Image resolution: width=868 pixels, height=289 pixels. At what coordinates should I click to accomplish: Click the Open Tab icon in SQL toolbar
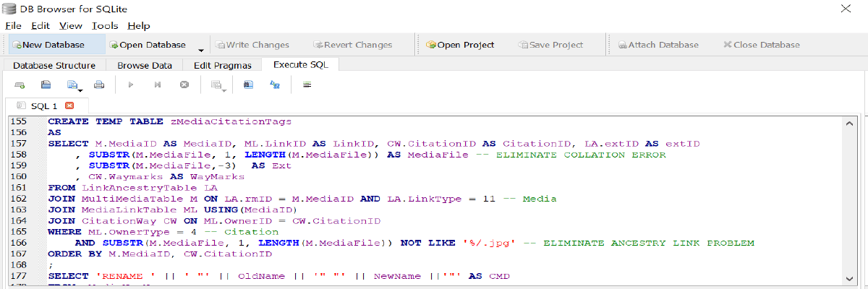(20, 85)
